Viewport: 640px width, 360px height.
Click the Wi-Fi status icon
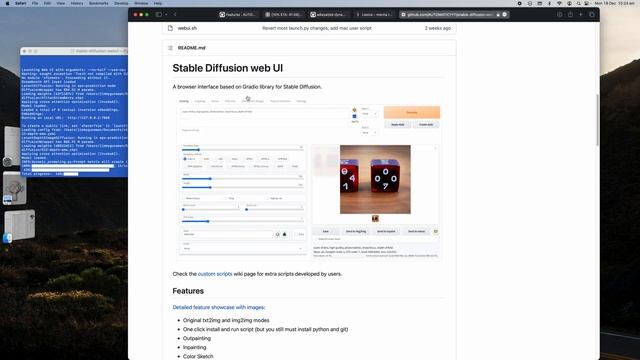click(x=559, y=3)
